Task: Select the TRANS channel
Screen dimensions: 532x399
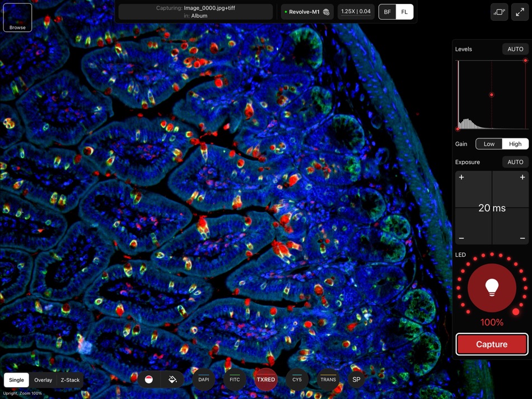Action: click(328, 379)
